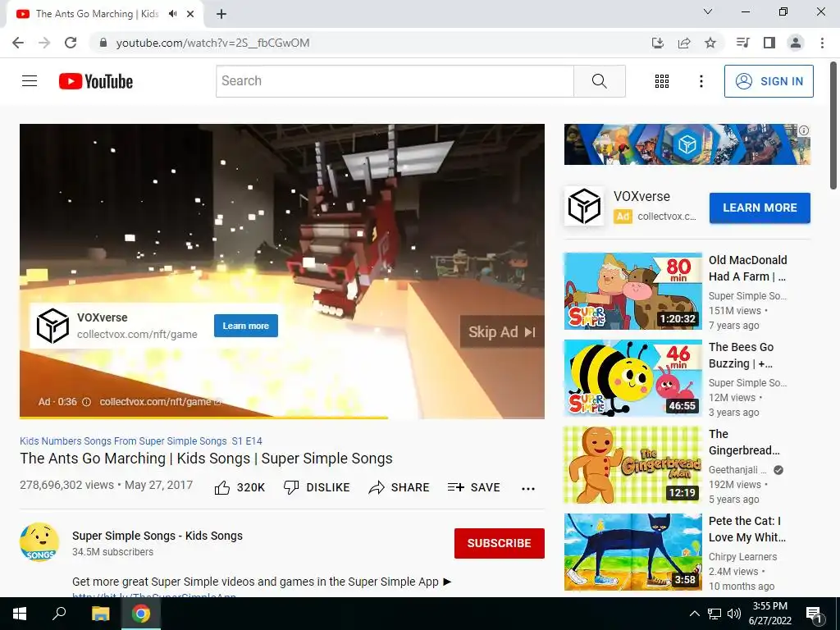Screen dimensions: 840x630
Task: Click the banner ad info icon
Action: tap(804, 130)
